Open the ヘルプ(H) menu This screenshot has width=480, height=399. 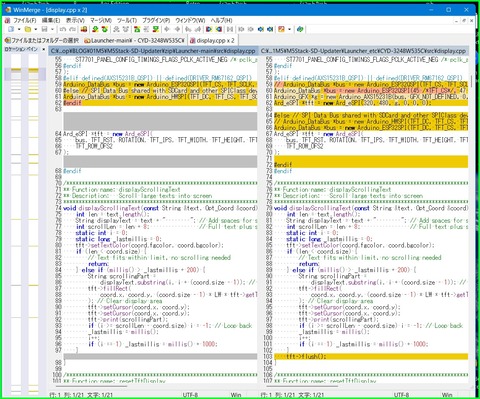click(x=221, y=20)
